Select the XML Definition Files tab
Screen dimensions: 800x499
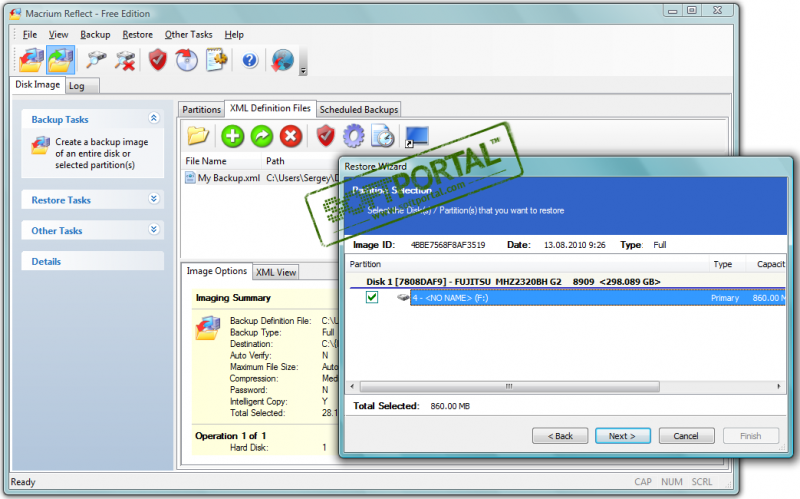[x=270, y=108]
